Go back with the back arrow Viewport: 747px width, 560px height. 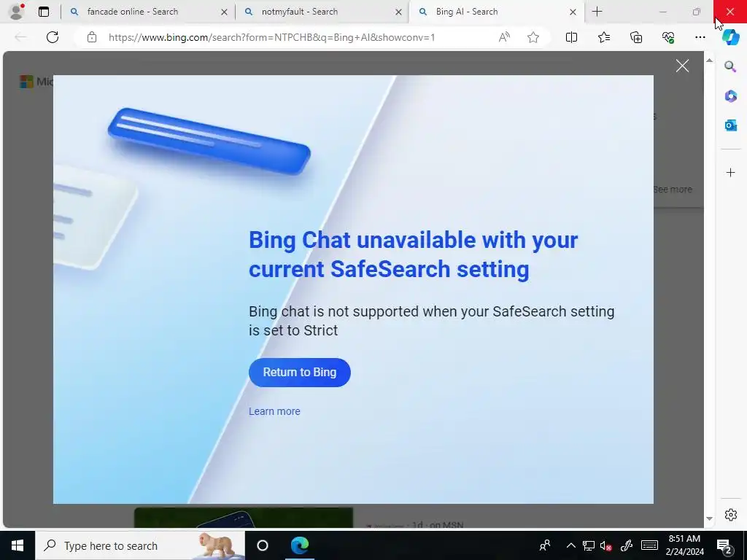pos(20,37)
